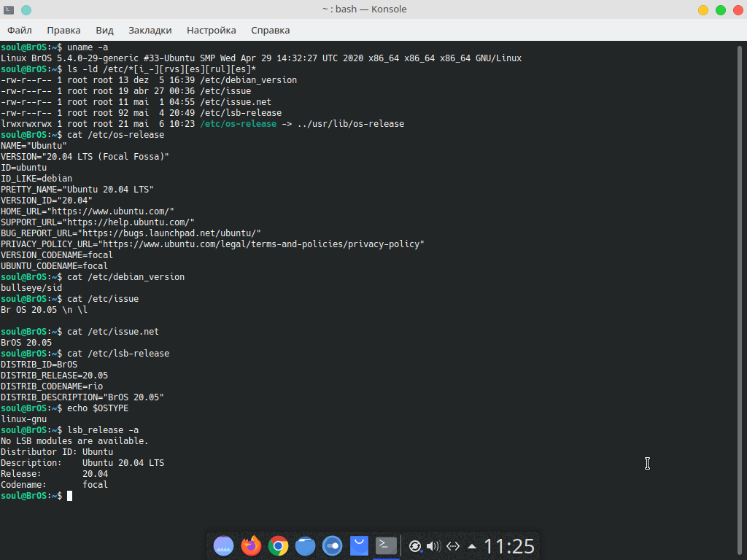Image resolution: width=747 pixels, height=560 pixels.
Task: Select the Konsole terminal icon in dock
Action: pyautogui.click(x=386, y=545)
